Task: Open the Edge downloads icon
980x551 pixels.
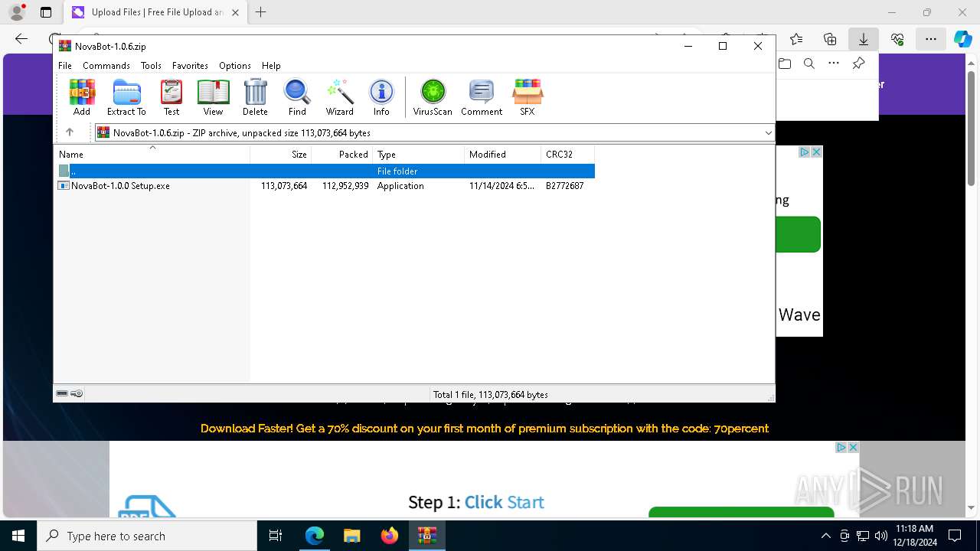Action: point(863,39)
